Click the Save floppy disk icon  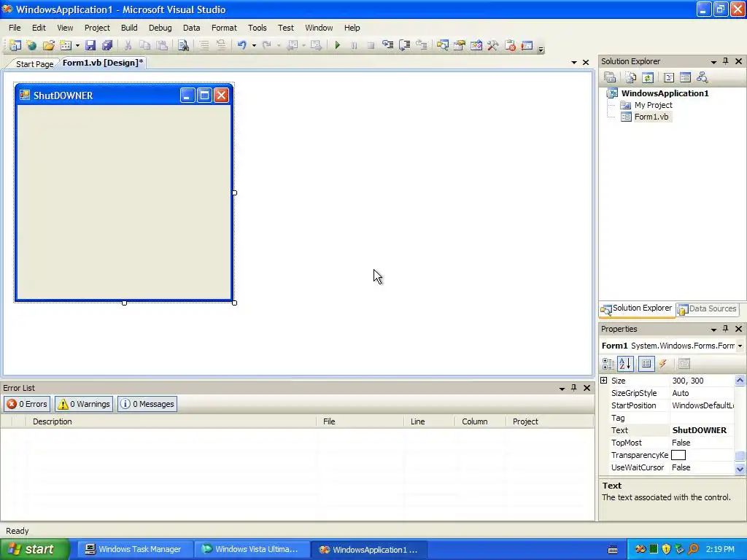(90, 45)
